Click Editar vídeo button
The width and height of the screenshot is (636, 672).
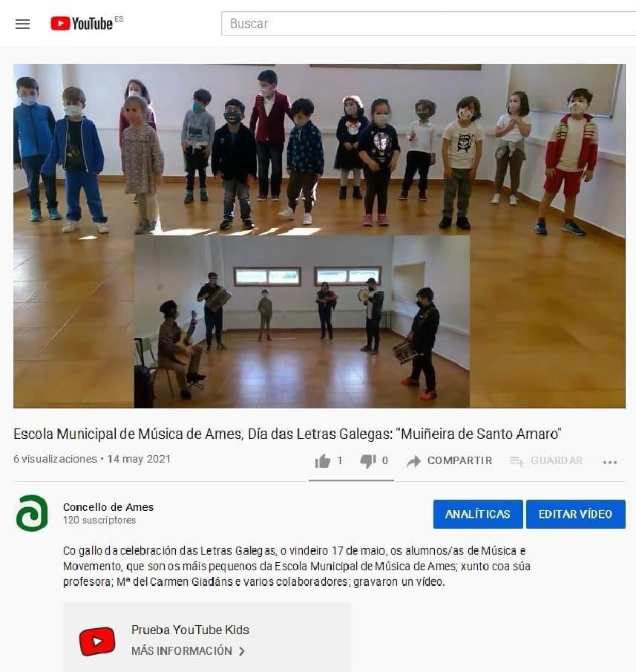[x=576, y=514]
